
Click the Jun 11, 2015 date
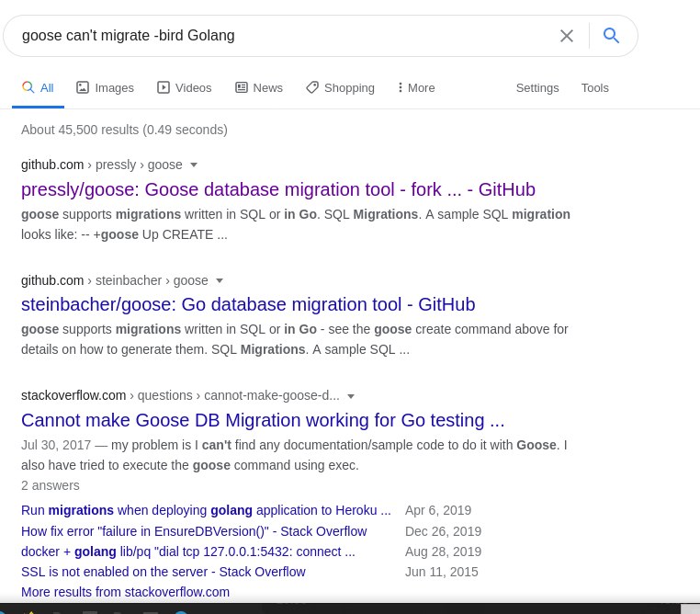(442, 572)
